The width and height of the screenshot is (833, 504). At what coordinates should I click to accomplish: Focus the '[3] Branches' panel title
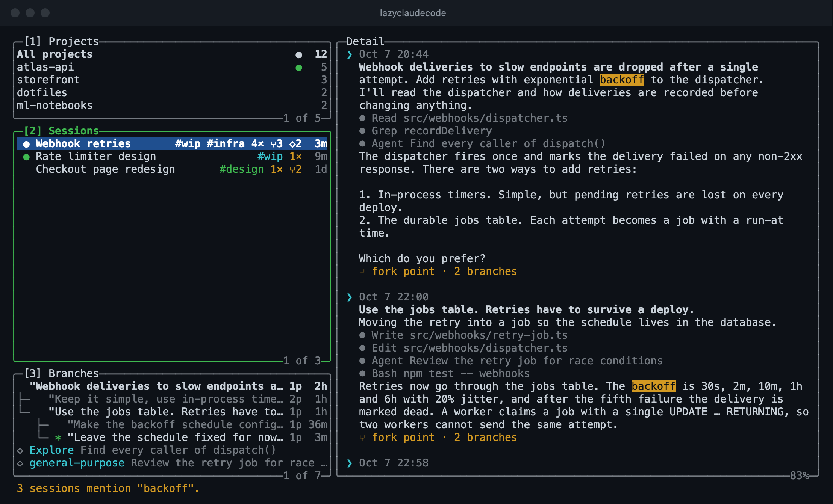(x=61, y=373)
